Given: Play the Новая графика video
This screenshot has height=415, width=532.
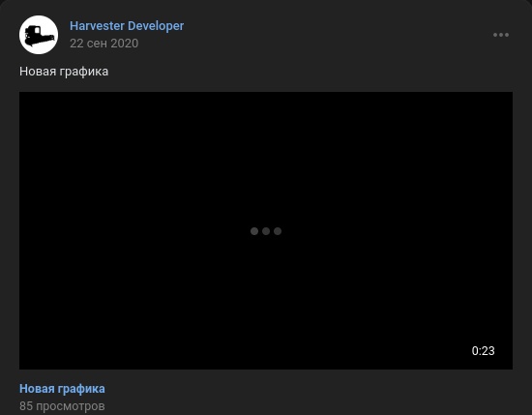Looking at the screenshot, I should pos(266,231).
